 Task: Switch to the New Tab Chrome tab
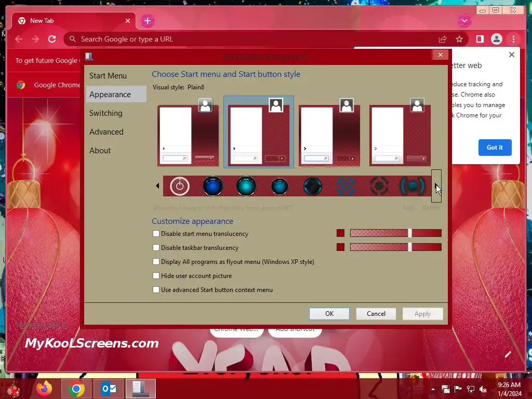coord(74,21)
